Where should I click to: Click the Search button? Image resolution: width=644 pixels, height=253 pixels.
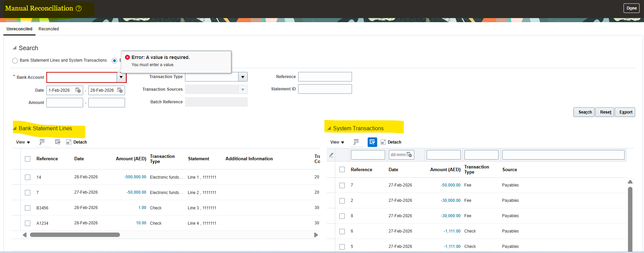pyautogui.click(x=585, y=112)
